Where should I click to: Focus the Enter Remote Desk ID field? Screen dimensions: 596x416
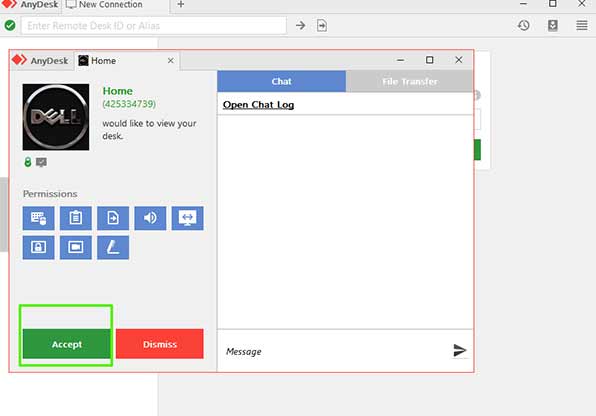click(154, 25)
